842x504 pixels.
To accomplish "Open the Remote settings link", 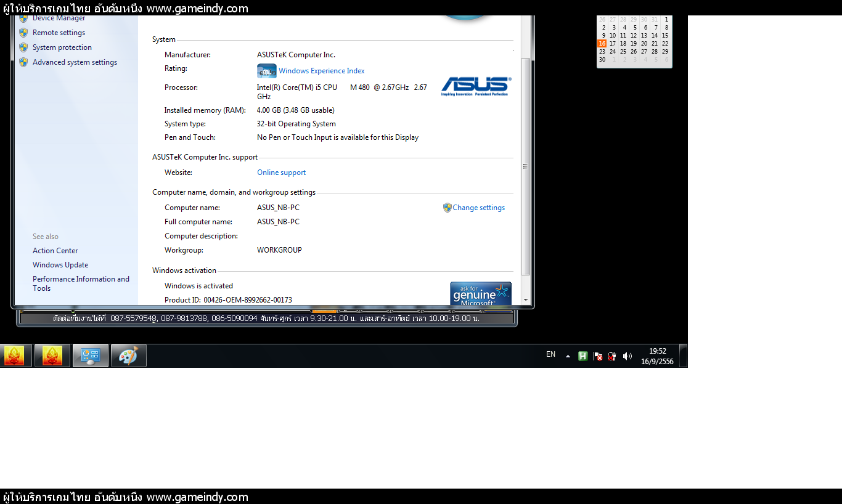I will click(x=59, y=33).
